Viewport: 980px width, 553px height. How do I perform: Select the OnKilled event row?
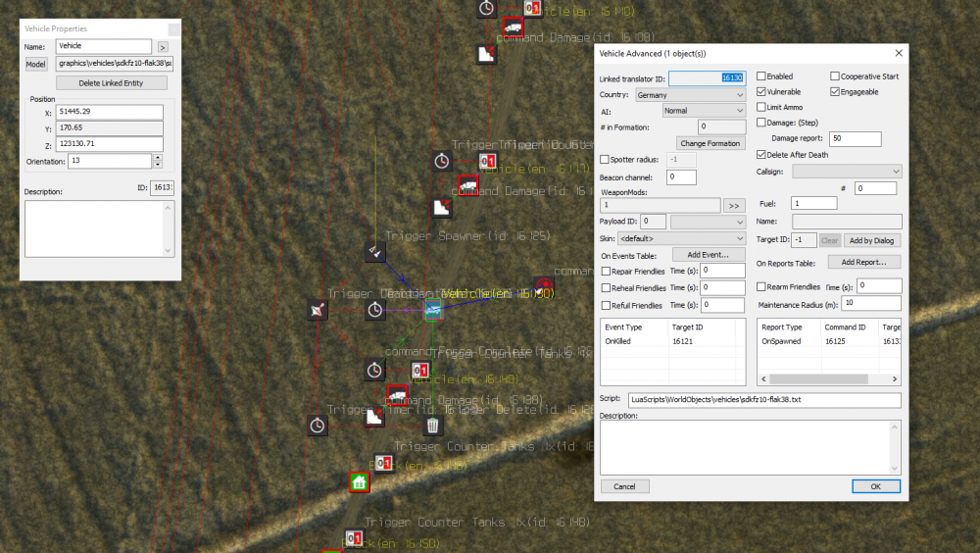[637, 342]
